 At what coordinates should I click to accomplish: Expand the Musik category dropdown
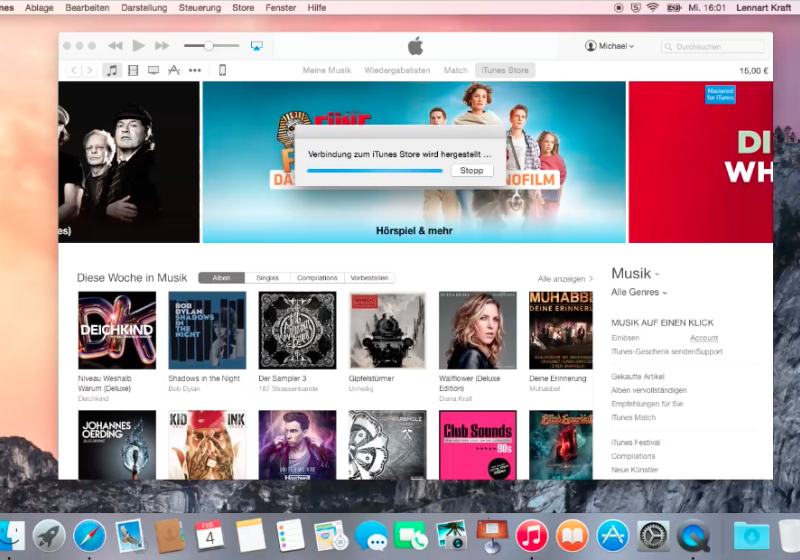[636, 273]
